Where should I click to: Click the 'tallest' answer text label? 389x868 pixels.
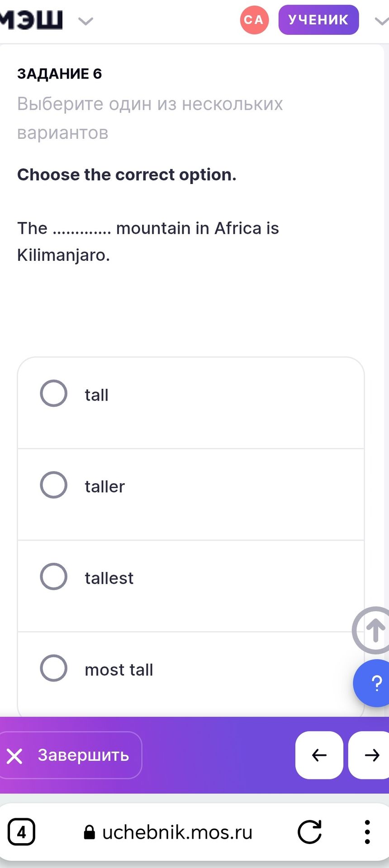[x=109, y=578]
